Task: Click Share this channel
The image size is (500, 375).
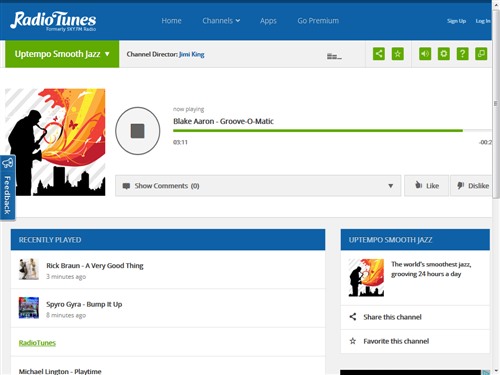Action: [x=392, y=317]
